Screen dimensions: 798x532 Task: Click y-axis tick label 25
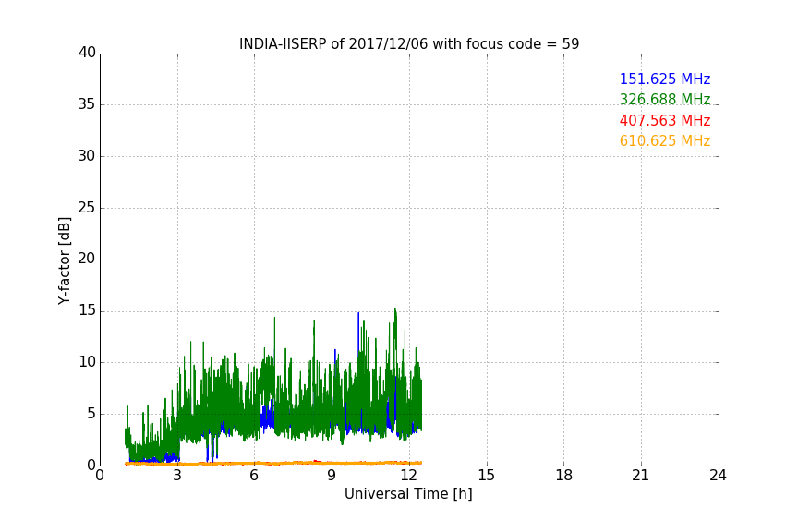pyautogui.click(x=87, y=208)
